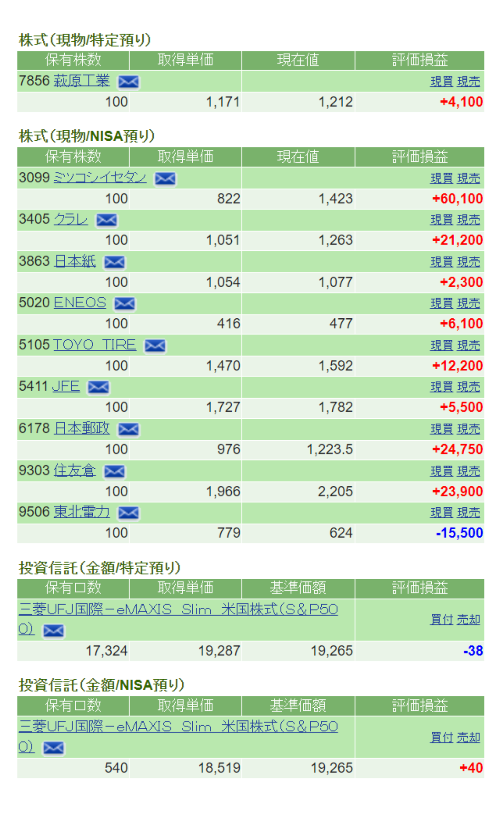Click 現買 for 6178 日本郵政
Screen dimensions: 504x840
tap(441, 429)
